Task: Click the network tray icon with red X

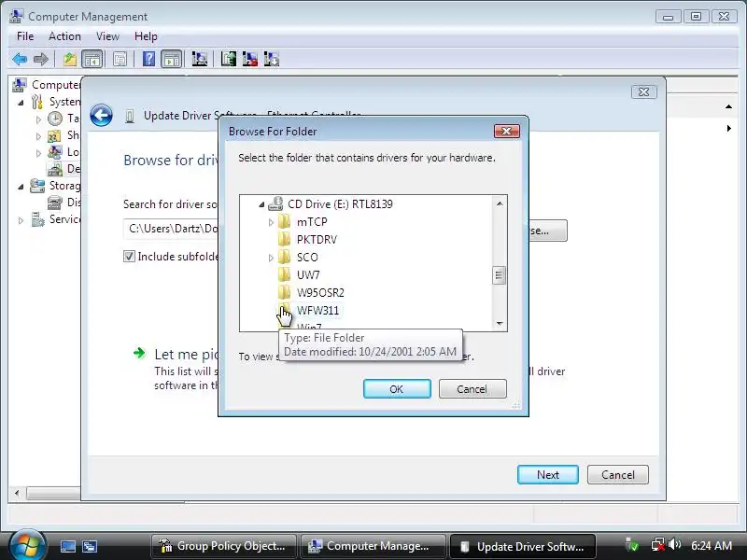Action: [658, 545]
